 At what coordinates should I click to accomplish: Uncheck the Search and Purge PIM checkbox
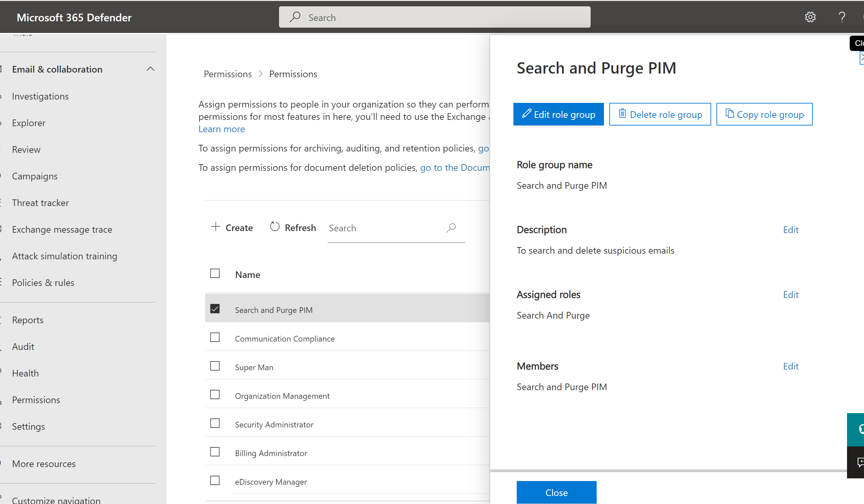(215, 309)
